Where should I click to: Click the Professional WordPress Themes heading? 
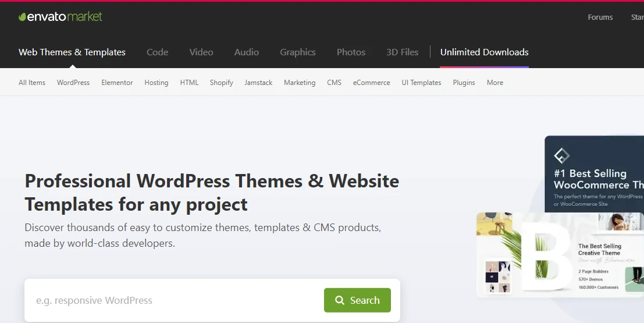[x=212, y=193]
